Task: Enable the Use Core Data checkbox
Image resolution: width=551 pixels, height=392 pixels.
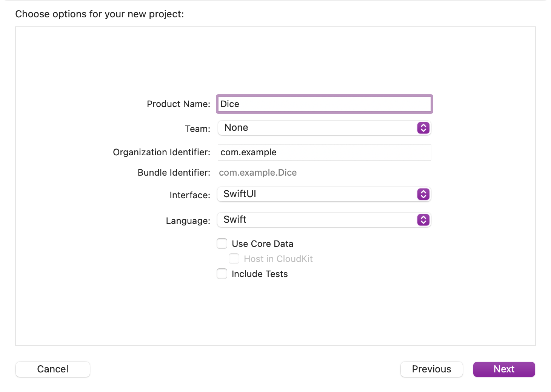Action: click(222, 243)
